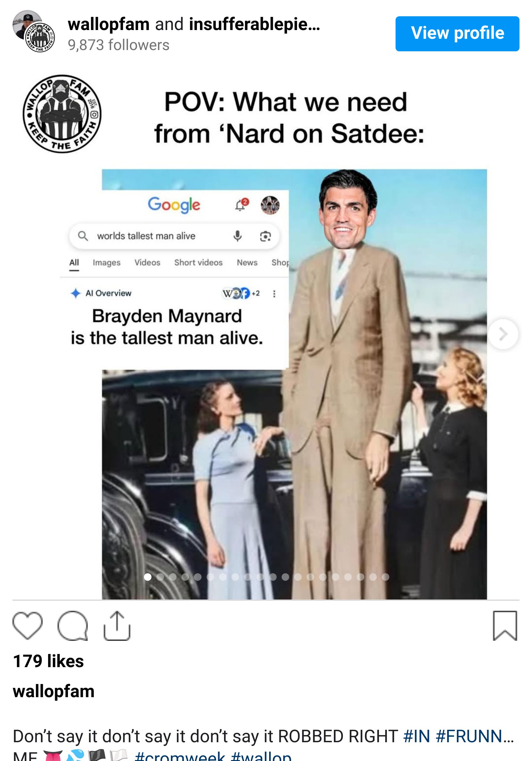Save post with bookmark icon
Viewport: 532px width, 761px height.
505,626
